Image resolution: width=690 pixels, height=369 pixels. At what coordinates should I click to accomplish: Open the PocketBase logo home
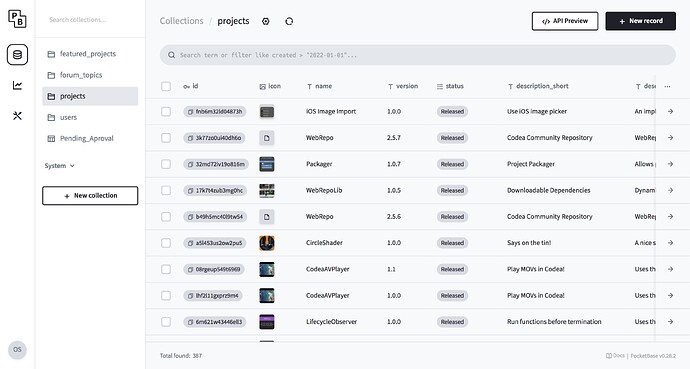17,18
